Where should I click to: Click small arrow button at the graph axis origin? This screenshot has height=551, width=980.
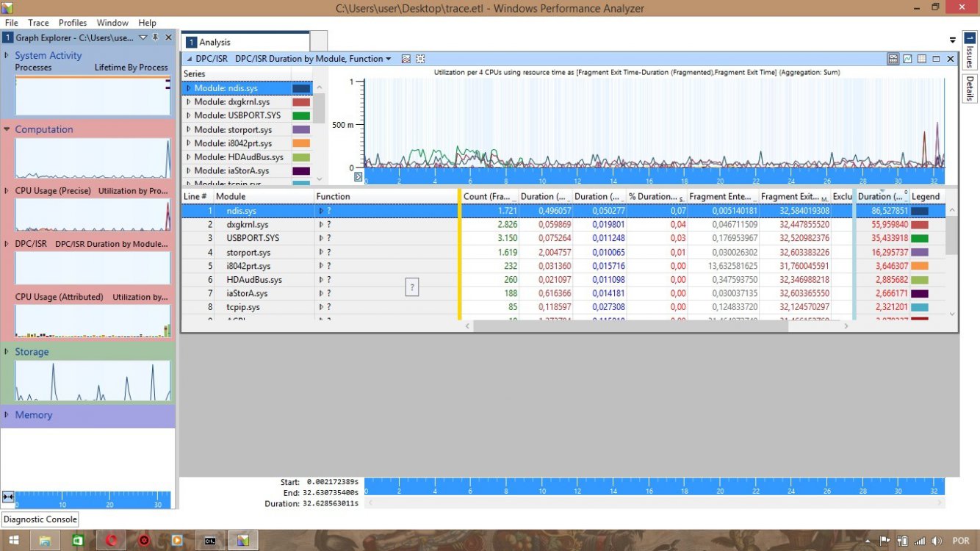[359, 176]
